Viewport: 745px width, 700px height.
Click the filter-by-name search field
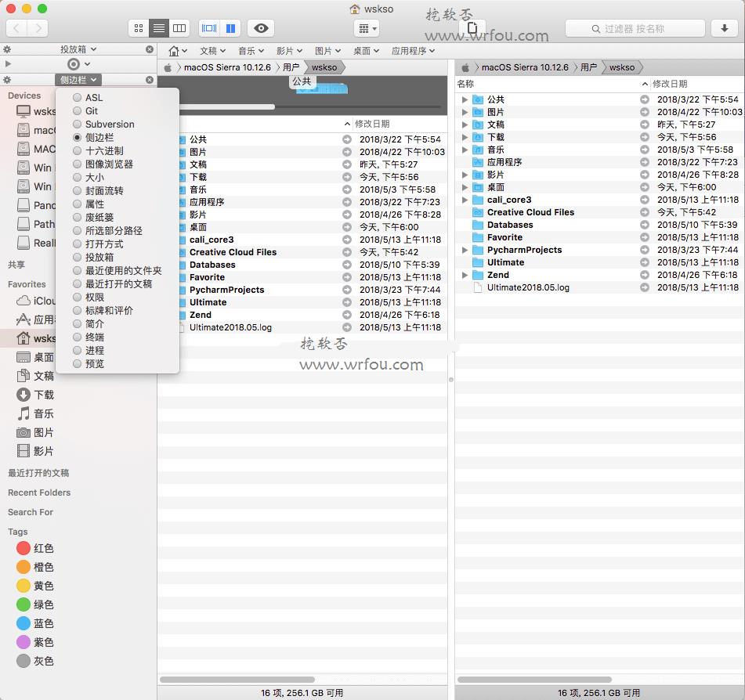(635, 28)
